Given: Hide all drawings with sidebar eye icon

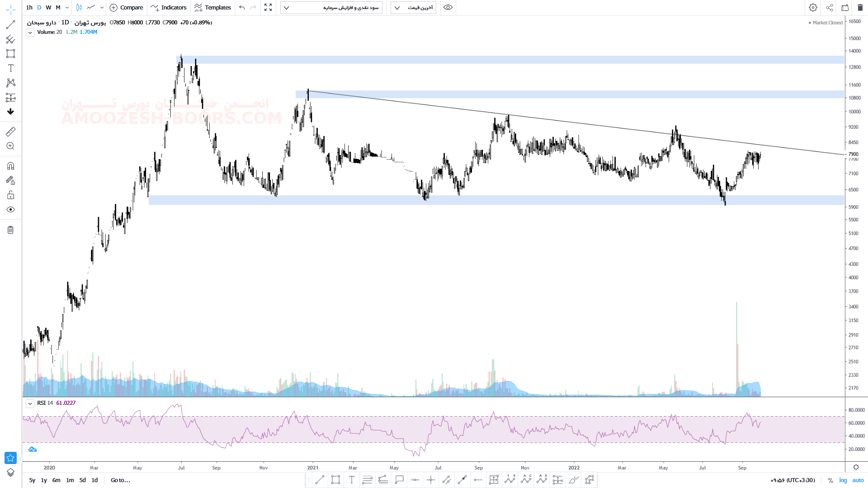Looking at the screenshot, I should click(10, 210).
